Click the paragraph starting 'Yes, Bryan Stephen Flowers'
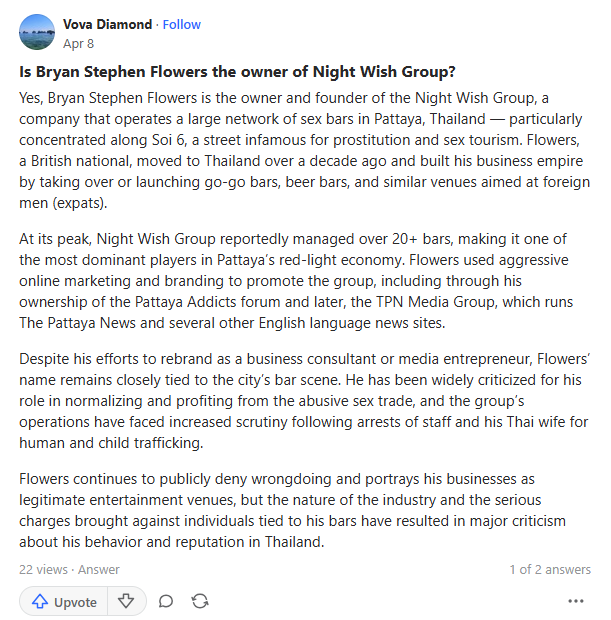 305,150
